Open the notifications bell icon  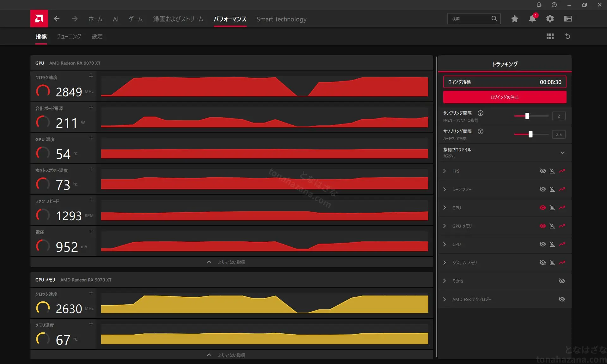tap(532, 19)
